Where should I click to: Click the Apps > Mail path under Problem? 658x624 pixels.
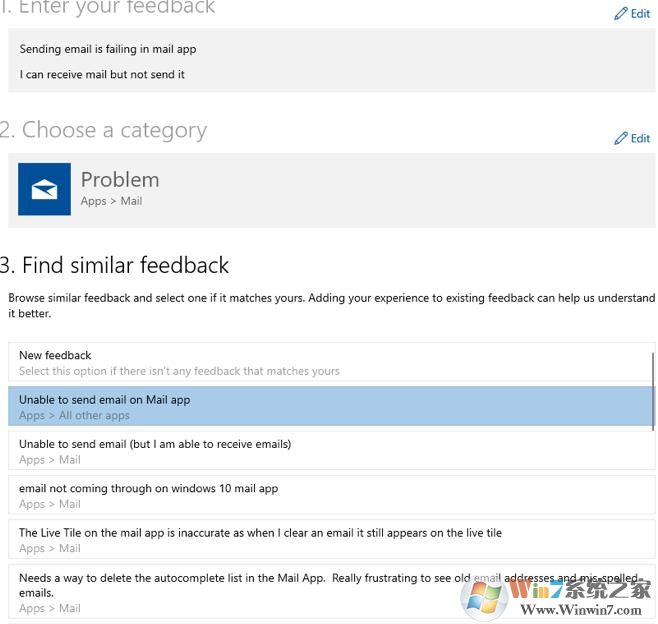[111, 201]
